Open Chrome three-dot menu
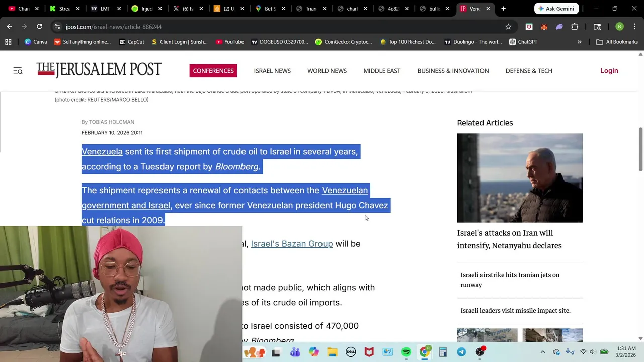 pos(634,27)
